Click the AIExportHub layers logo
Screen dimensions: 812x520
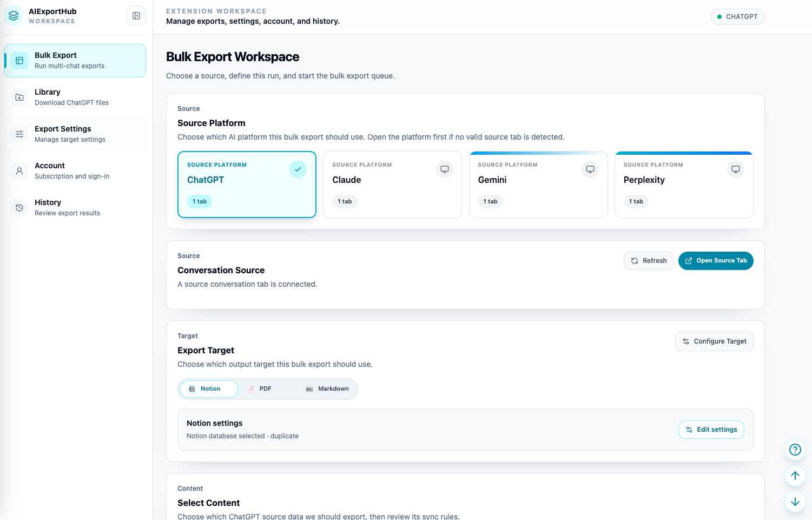coord(14,16)
